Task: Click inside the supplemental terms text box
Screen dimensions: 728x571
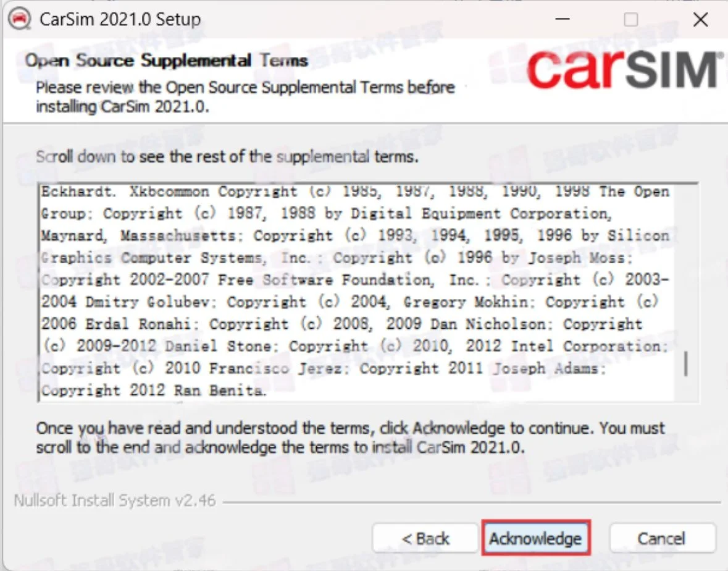Action: coord(358,292)
